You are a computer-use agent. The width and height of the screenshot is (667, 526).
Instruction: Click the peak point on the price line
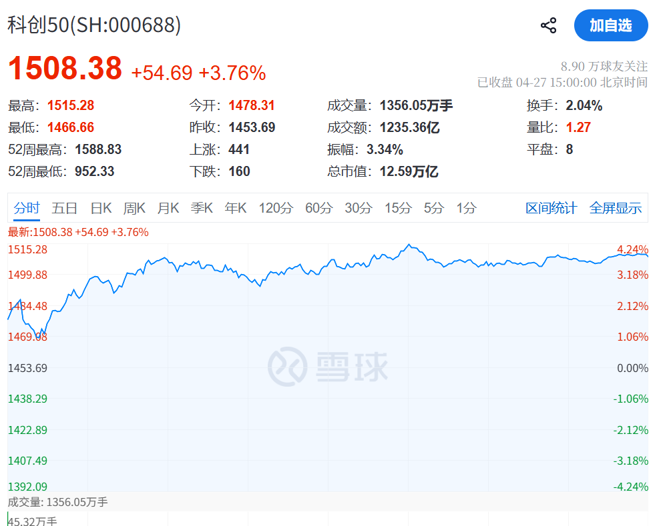coord(409,244)
